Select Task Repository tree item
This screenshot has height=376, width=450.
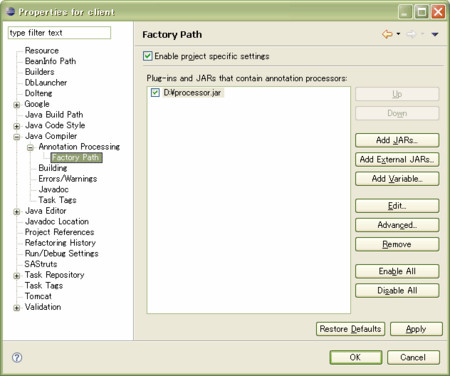click(54, 275)
